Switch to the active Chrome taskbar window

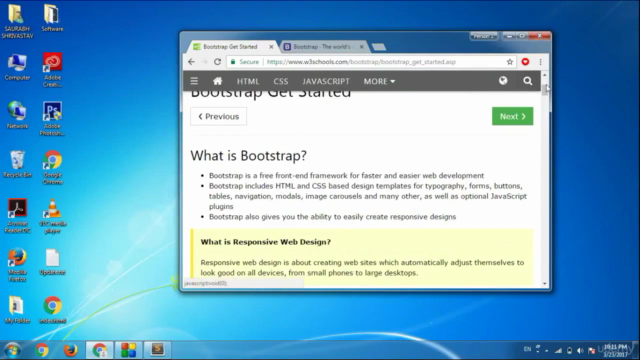(x=99, y=350)
